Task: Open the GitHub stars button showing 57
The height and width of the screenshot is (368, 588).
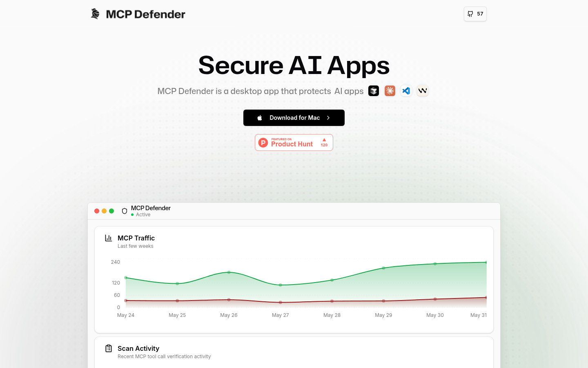Action: [475, 14]
